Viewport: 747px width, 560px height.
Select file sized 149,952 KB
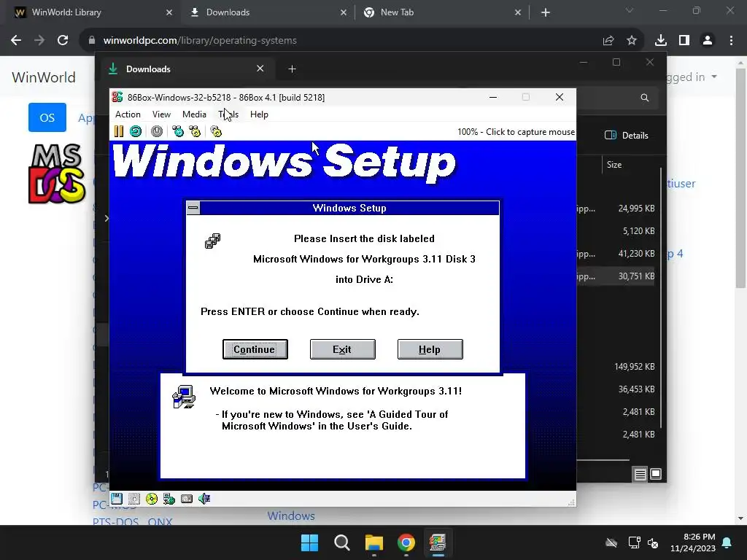click(x=634, y=367)
